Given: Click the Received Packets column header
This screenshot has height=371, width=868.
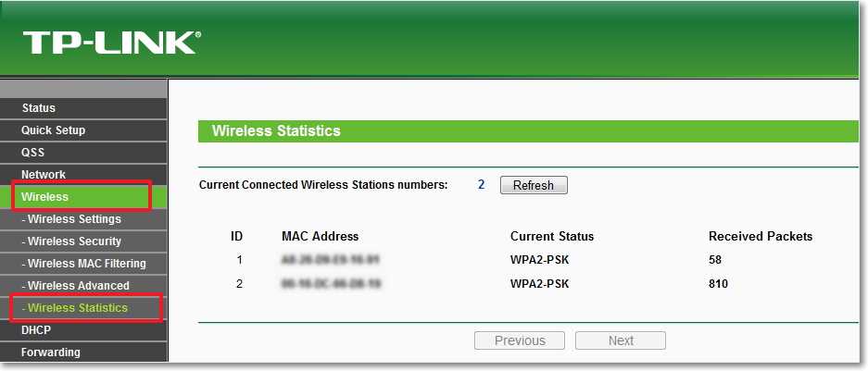Looking at the screenshot, I should [x=761, y=236].
